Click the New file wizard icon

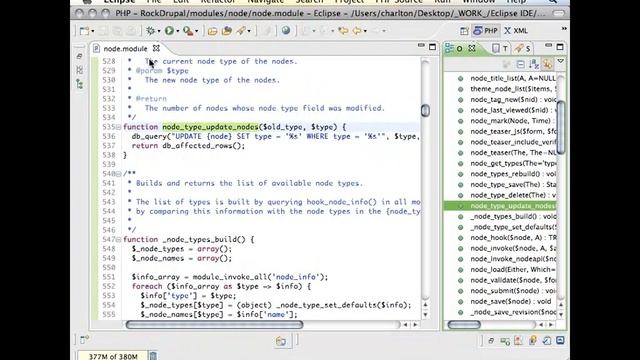pyautogui.click(x=84, y=31)
